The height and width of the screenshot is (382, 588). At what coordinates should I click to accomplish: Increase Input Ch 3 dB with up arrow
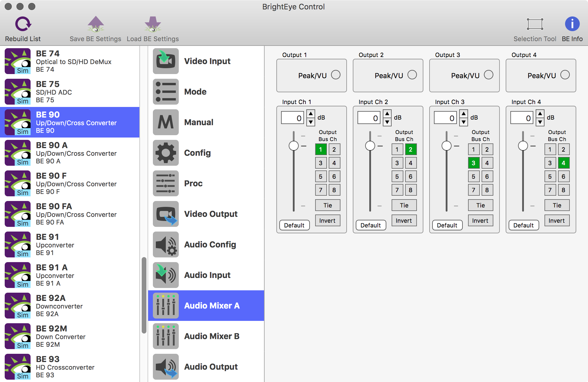pos(464,114)
